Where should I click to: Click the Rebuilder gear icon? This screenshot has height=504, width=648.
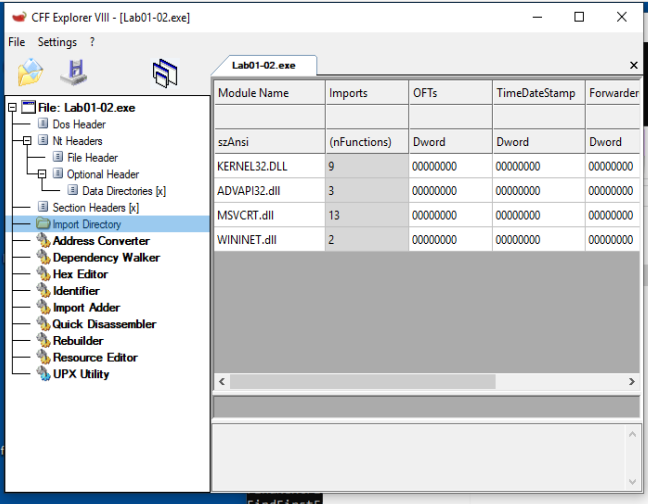pyautogui.click(x=43, y=340)
